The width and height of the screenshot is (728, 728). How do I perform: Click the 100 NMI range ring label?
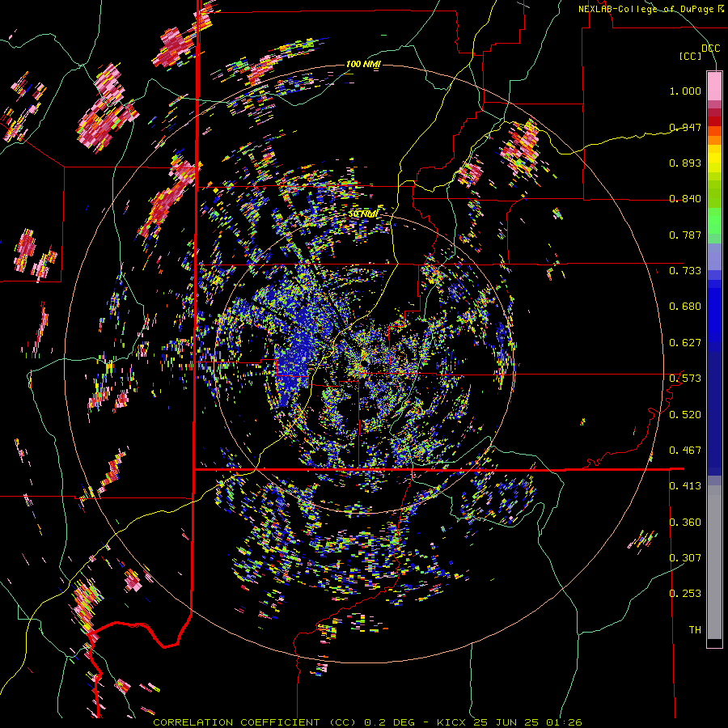363,64
